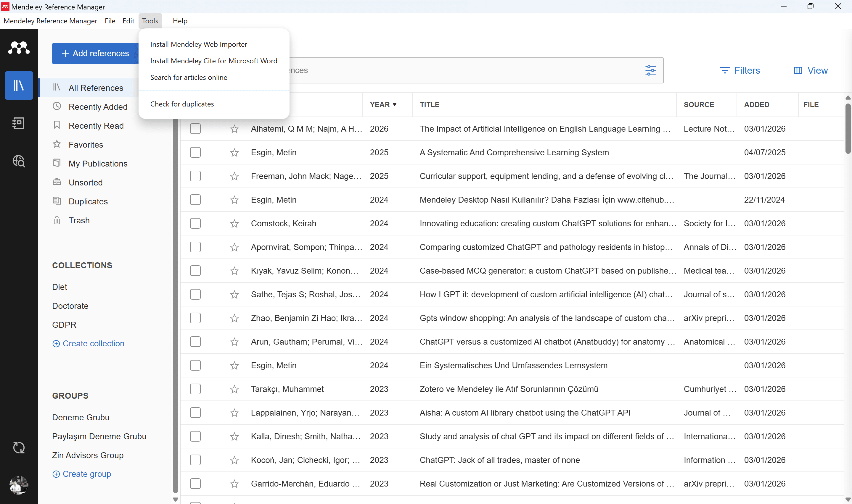Open the online search globe icon
The width and height of the screenshot is (852, 504).
pyautogui.click(x=19, y=161)
